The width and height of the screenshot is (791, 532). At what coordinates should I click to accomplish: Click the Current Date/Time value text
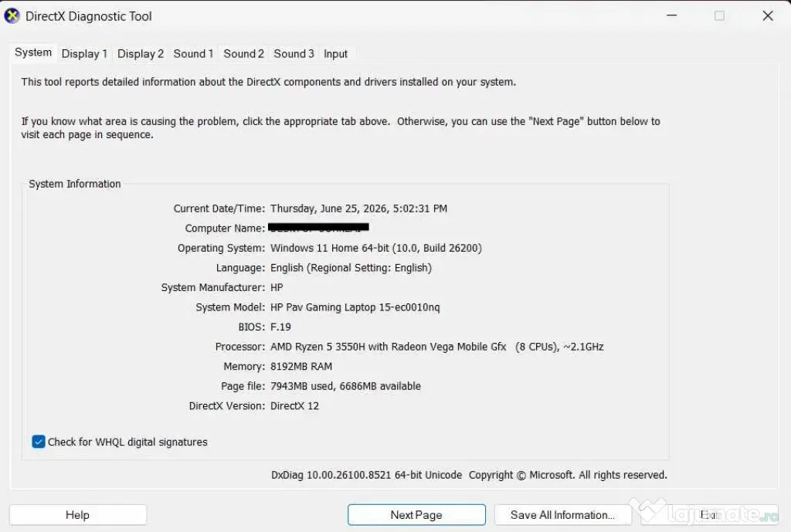coord(358,208)
